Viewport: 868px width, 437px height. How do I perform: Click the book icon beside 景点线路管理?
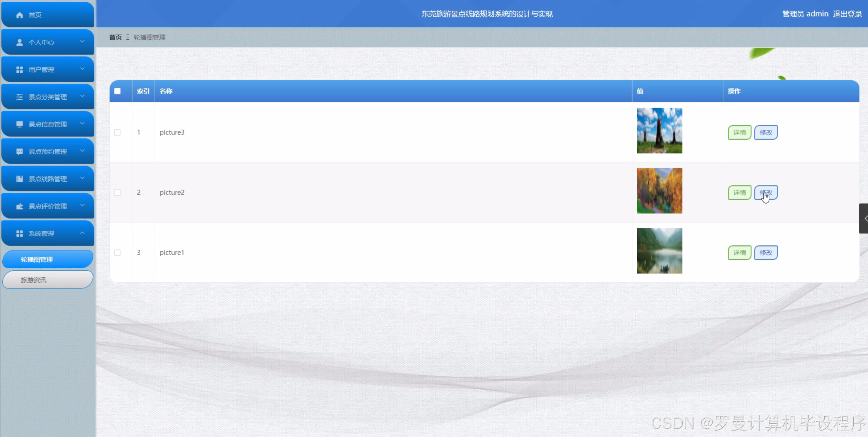pyautogui.click(x=19, y=179)
